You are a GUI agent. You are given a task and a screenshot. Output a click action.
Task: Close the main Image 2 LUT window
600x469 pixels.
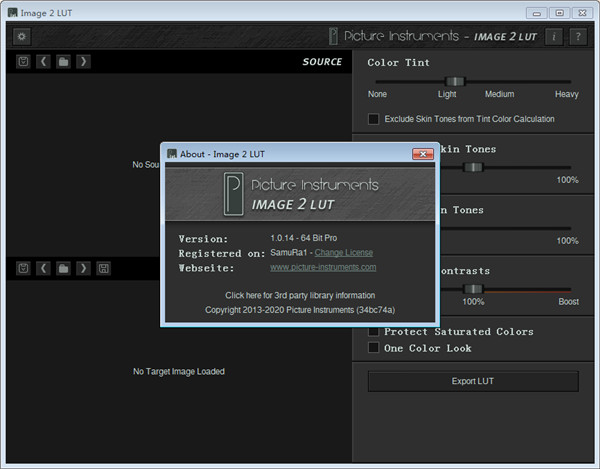click(582, 13)
